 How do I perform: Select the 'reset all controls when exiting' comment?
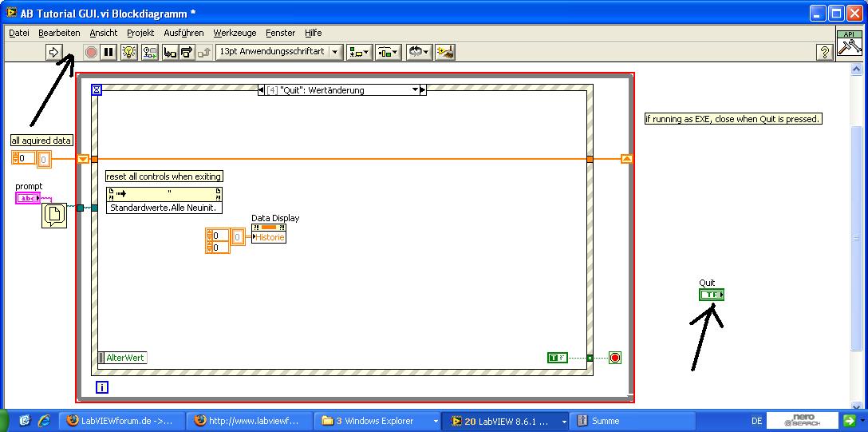click(x=164, y=176)
